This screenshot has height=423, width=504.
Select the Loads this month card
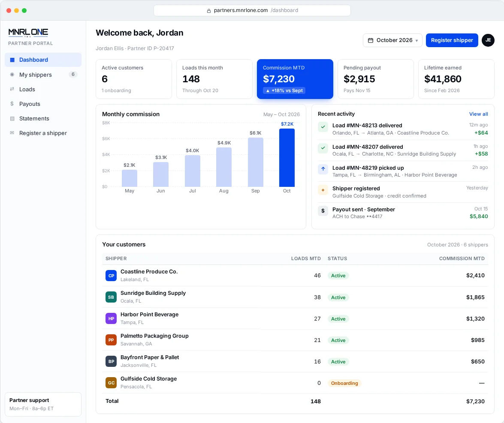(x=214, y=79)
